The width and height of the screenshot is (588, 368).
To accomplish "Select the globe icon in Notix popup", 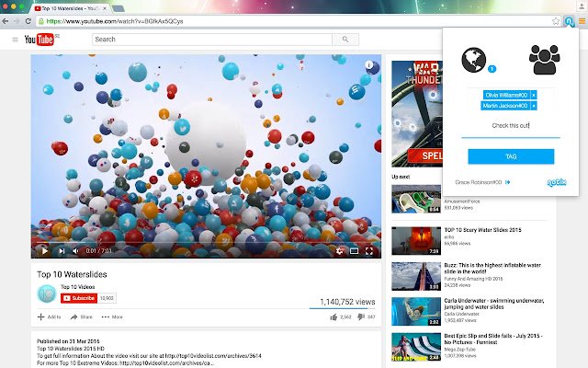I will click(474, 60).
